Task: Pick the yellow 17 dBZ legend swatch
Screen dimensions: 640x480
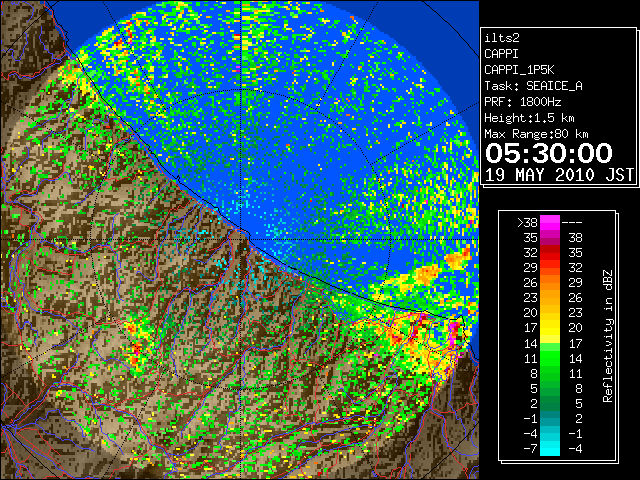Action: tap(550, 328)
